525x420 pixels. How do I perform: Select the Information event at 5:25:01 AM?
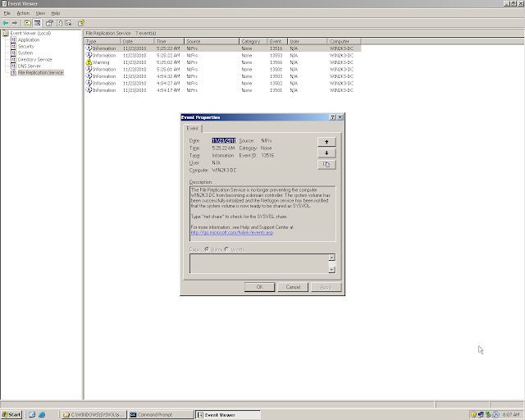click(222, 70)
